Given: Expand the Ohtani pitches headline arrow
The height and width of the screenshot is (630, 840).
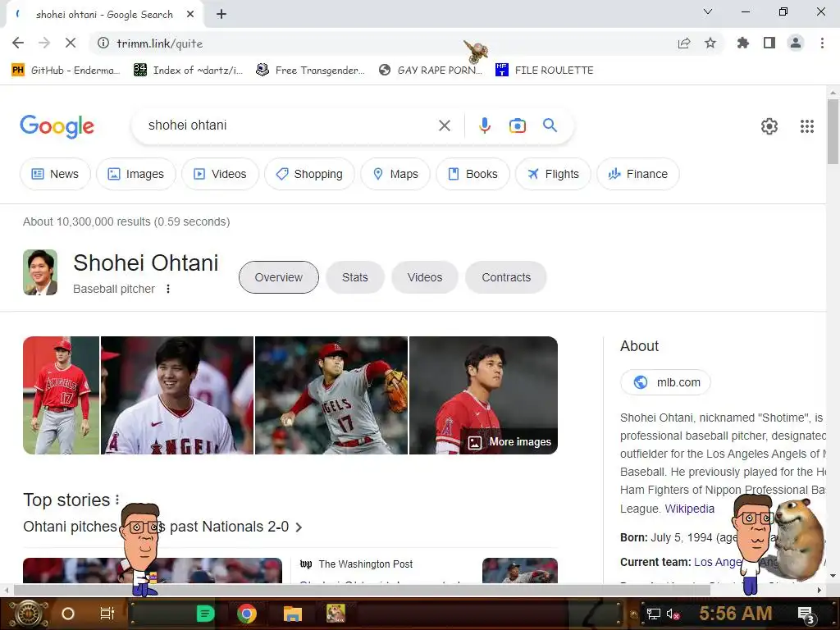Looking at the screenshot, I should [x=299, y=527].
